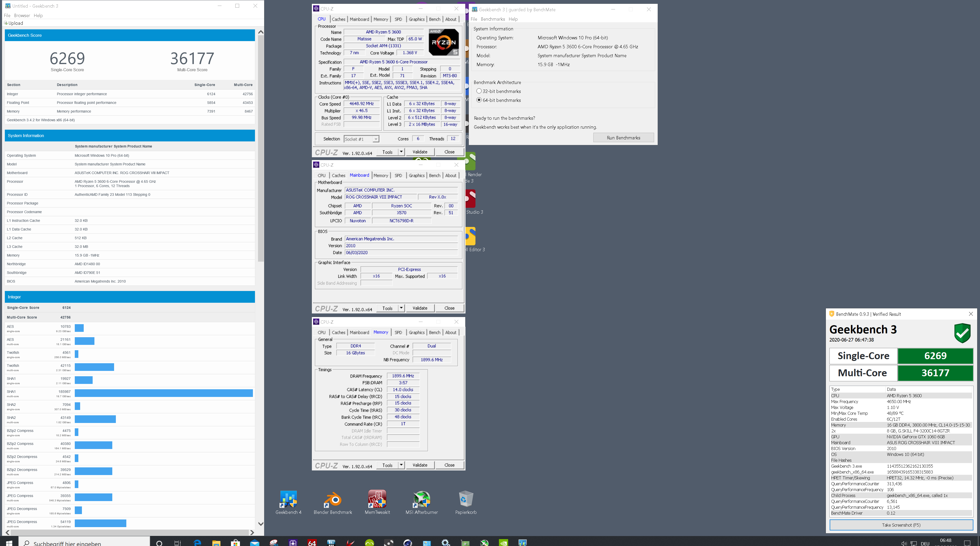Click the Geekbench results horizontal scrollbar track
The width and height of the screenshot is (980, 546).
(130, 532)
